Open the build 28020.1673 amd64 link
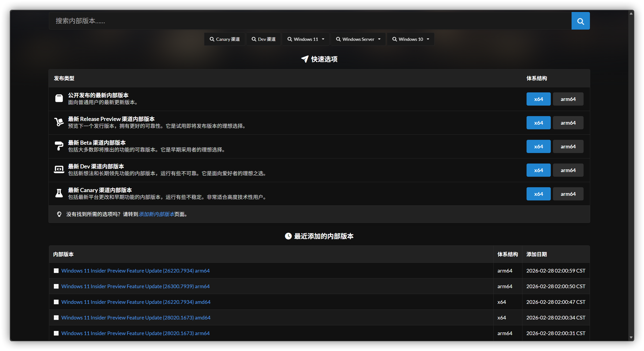 tap(136, 317)
